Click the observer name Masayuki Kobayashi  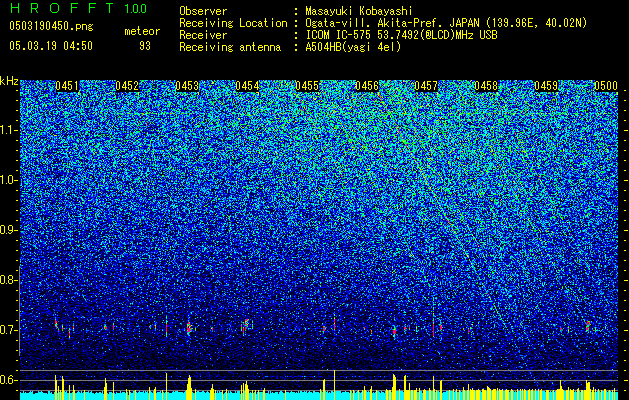(x=359, y=11)
